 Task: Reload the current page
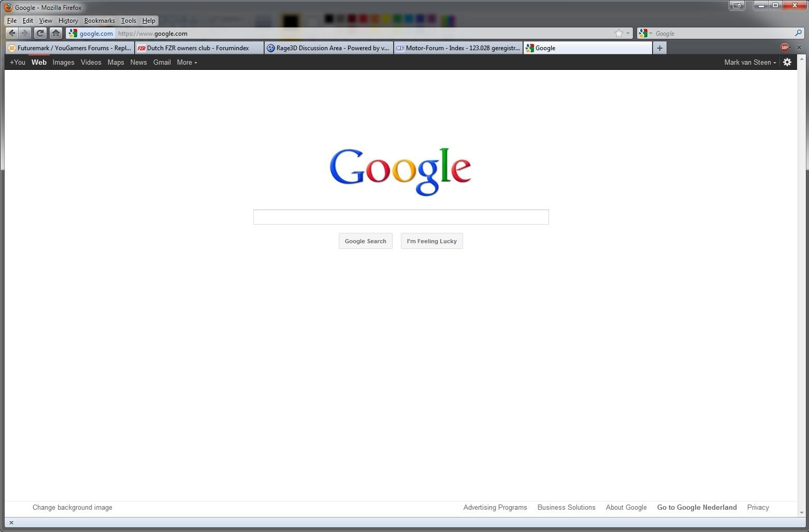point(40,33)
